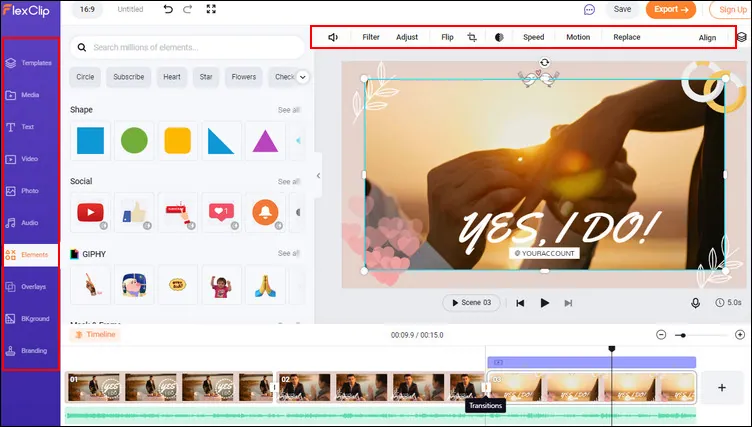Add the purple triangle shape
The image size is (752, 427).
[265, 141]
